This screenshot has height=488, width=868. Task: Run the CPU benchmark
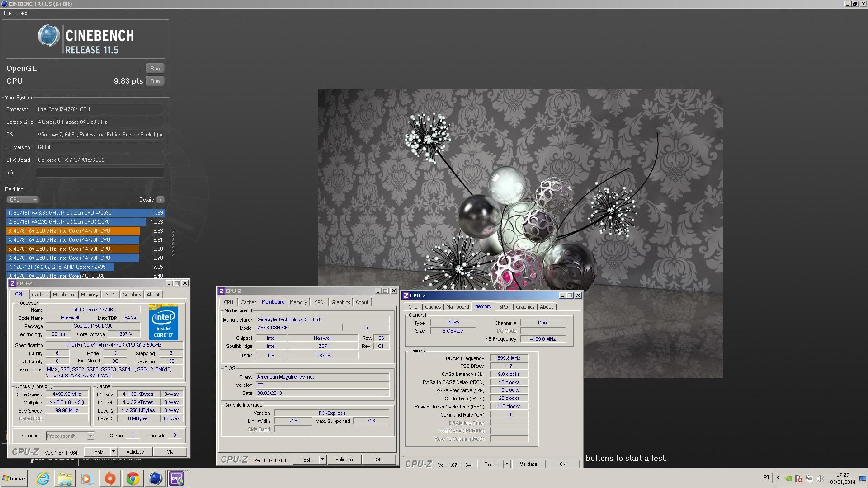[x=155, y=81]
